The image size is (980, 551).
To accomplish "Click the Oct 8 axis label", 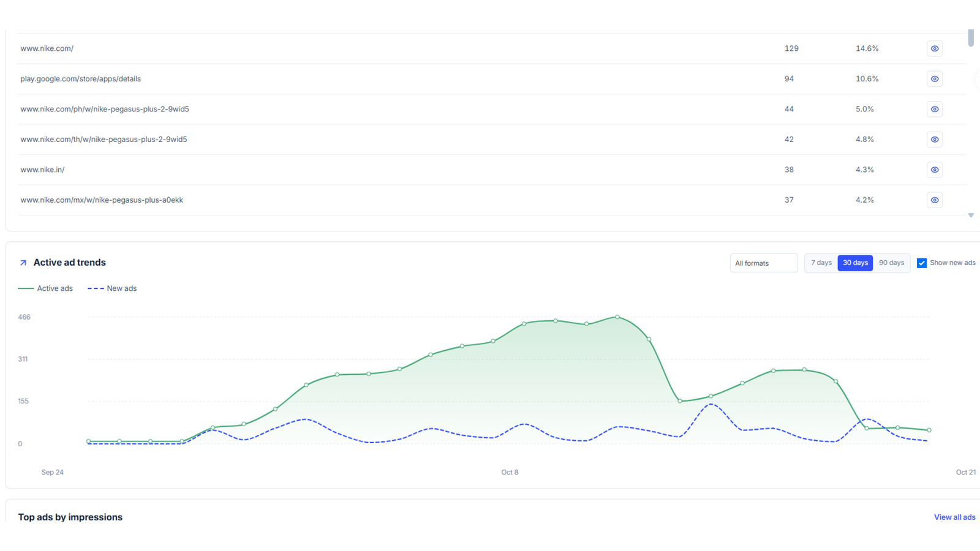I will pyautogui.click(x=510, y=473).
